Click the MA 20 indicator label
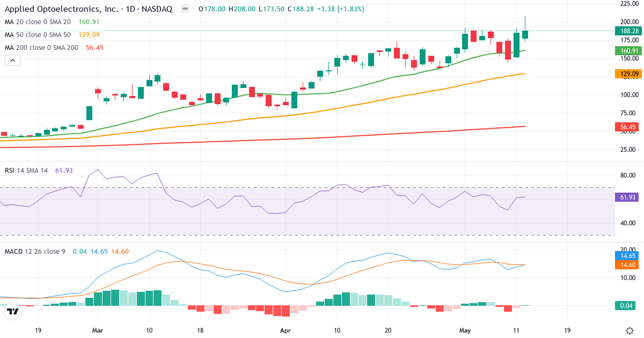 [x=38, y=22]
